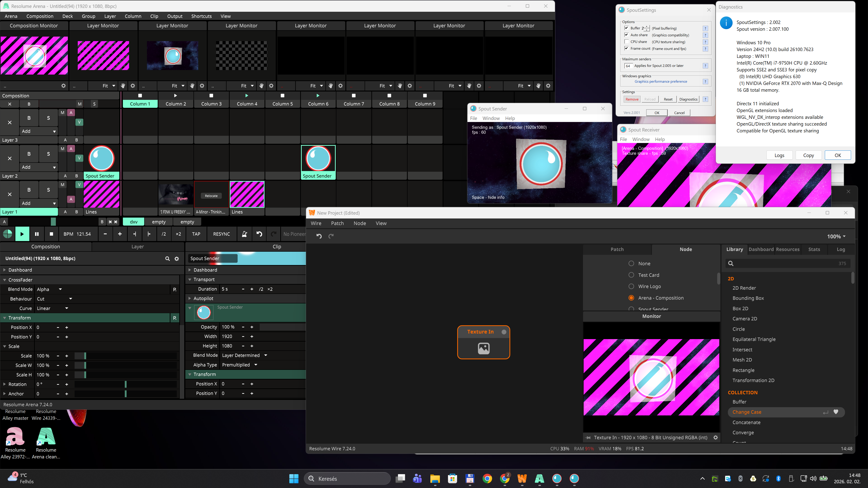Open the Output menu in Arena

click(x=175, y=16)
